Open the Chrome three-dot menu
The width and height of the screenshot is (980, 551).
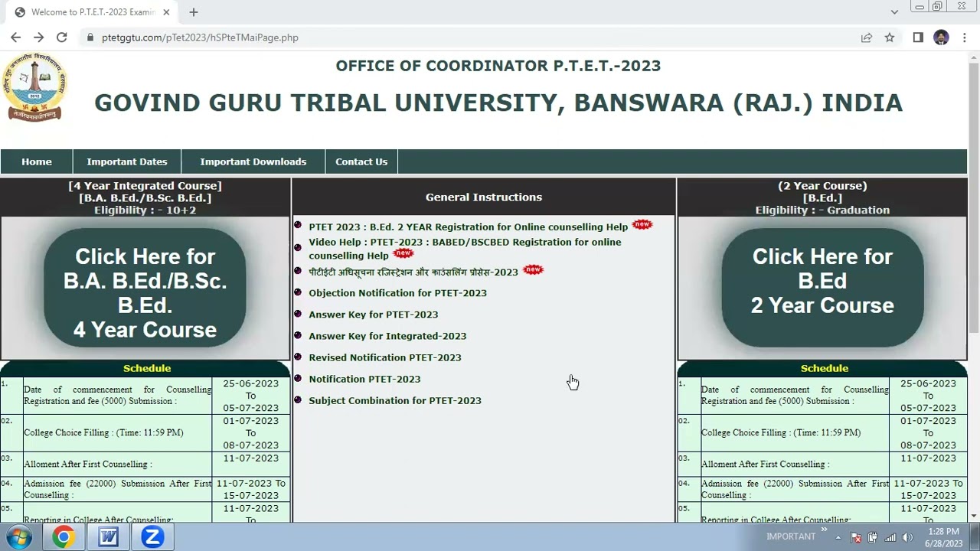[x=965, y=37]
